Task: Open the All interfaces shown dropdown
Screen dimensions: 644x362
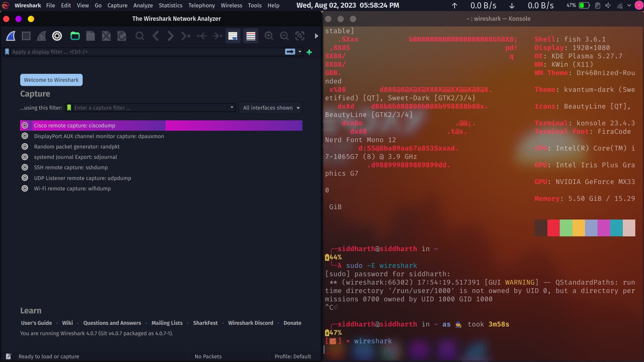Action: coord(270,108)
